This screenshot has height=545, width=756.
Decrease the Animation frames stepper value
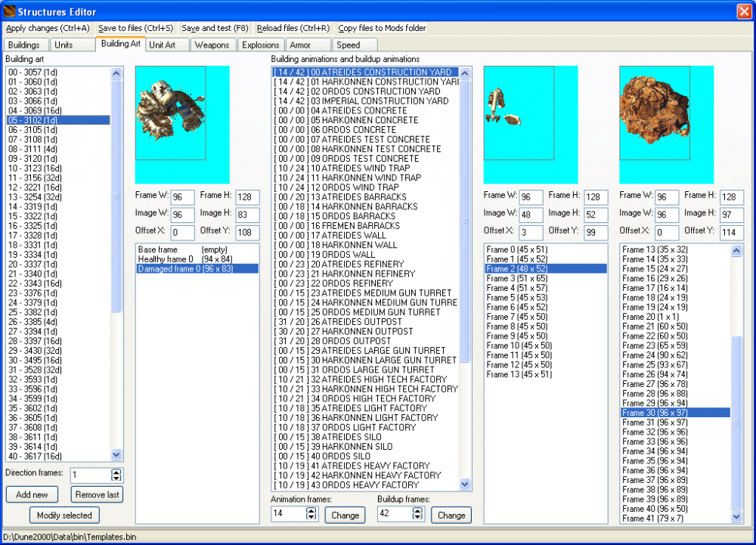(x=311, y=518)
